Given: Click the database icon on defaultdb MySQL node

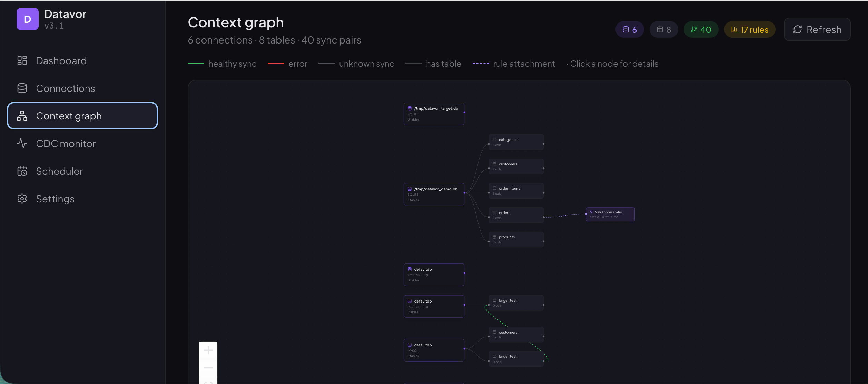Looking at the screenshot, I should pyautogui.click(x=410, y=345).
